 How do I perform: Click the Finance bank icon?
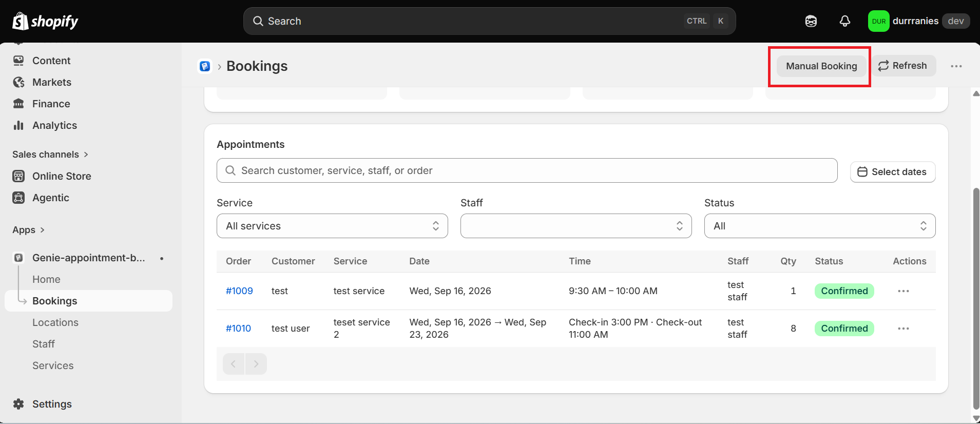click(x=18, y=104)
